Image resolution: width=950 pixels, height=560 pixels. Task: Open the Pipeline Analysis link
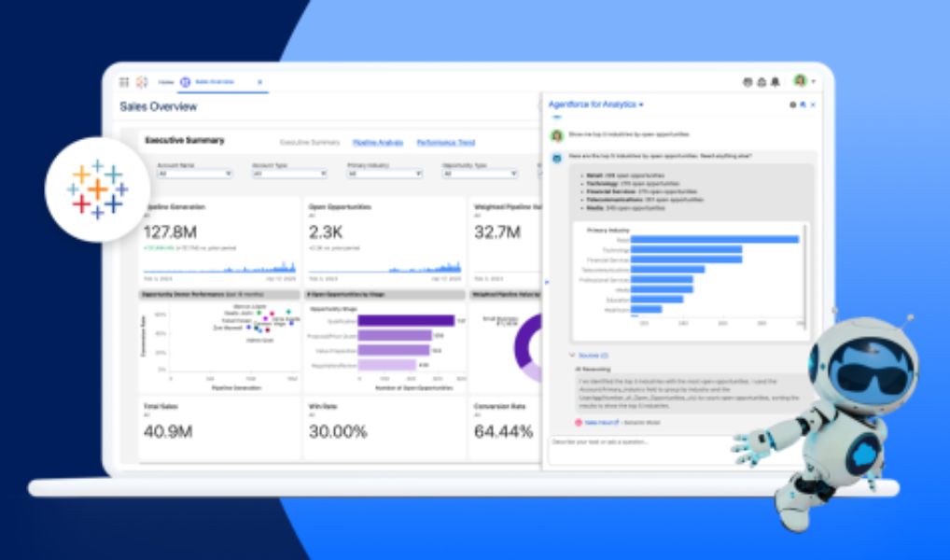click(378, 143)
